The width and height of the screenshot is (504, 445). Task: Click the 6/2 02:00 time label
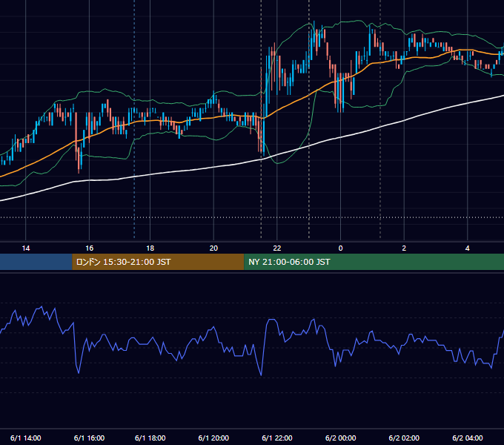click(x=404, y=438)
